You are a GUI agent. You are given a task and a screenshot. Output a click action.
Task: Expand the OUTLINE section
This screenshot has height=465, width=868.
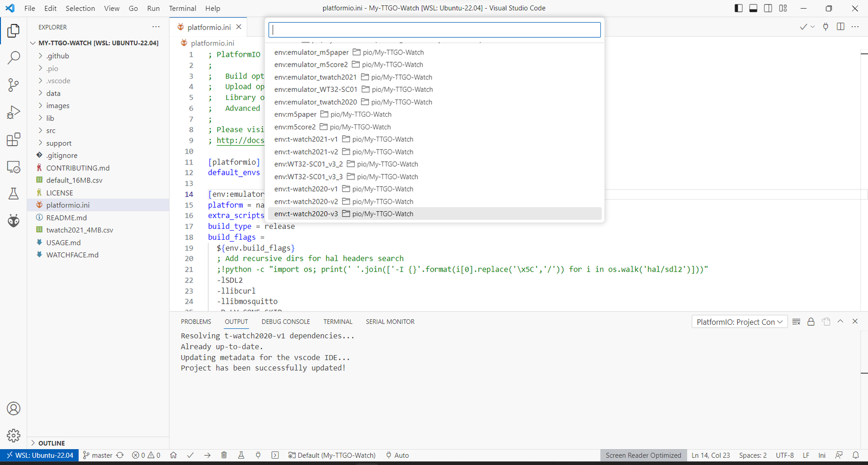[x=51, y=443]
